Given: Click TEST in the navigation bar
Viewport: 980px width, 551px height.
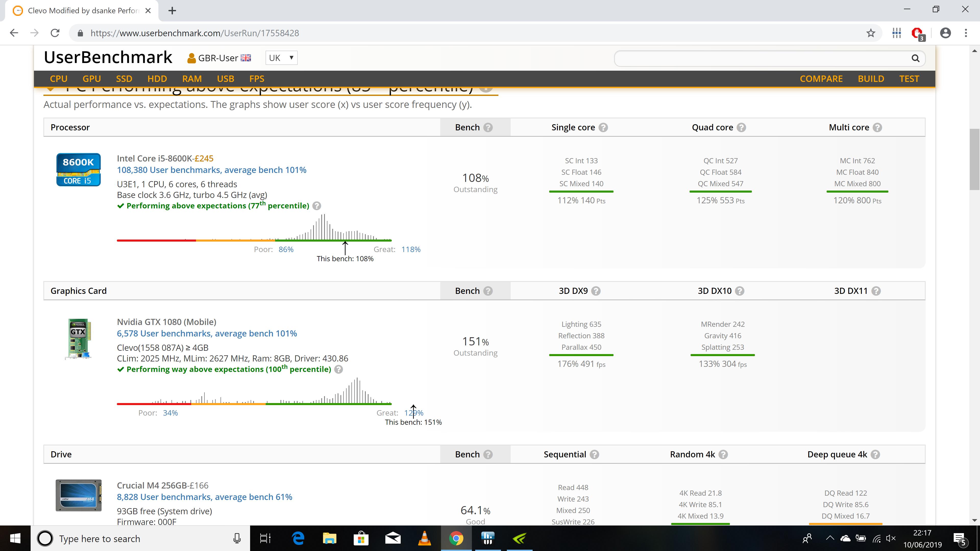Looking at the screenshot, I should pos(909,79).
